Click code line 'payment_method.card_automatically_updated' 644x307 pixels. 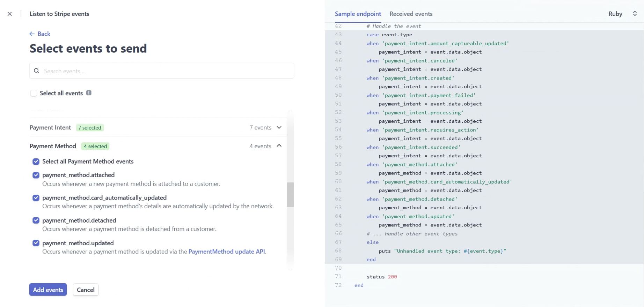439,182
